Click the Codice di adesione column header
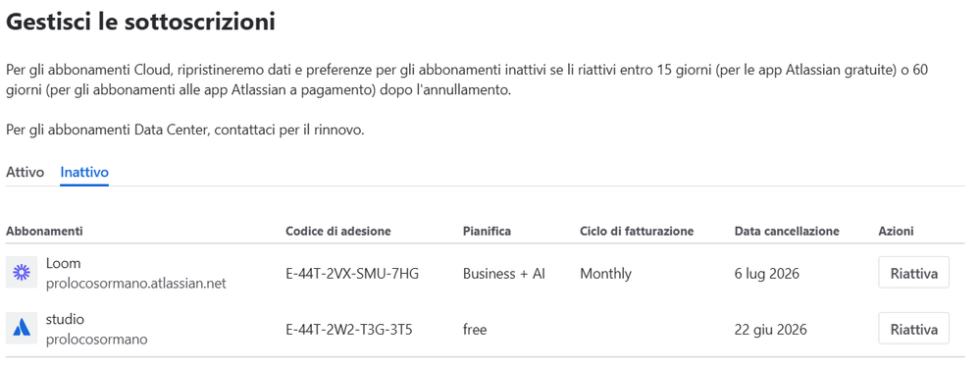 coord(338,231)
